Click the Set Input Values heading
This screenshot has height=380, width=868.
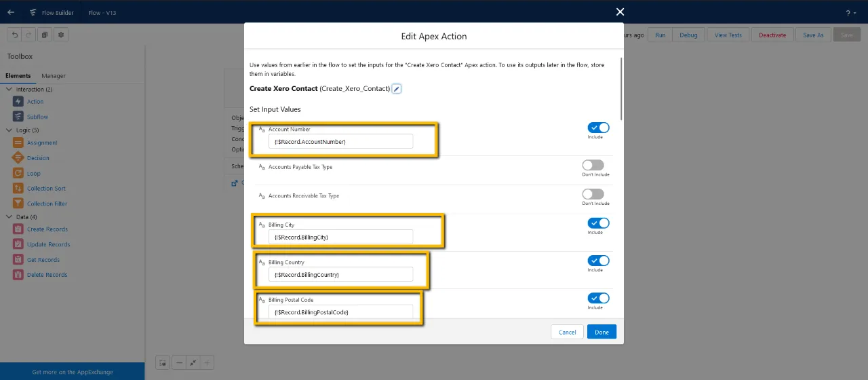point(275,109)
